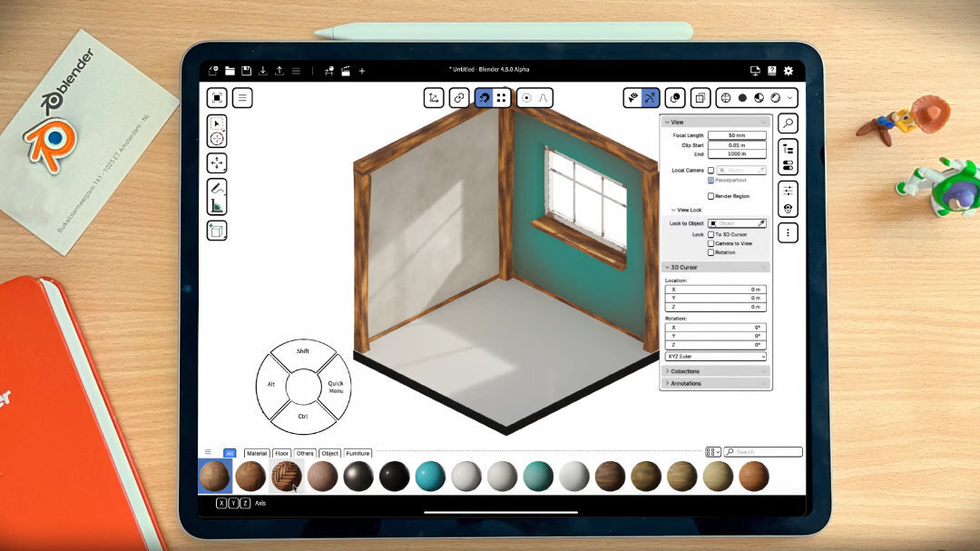Pick the Annotate pencil tool

click(217, 189)
